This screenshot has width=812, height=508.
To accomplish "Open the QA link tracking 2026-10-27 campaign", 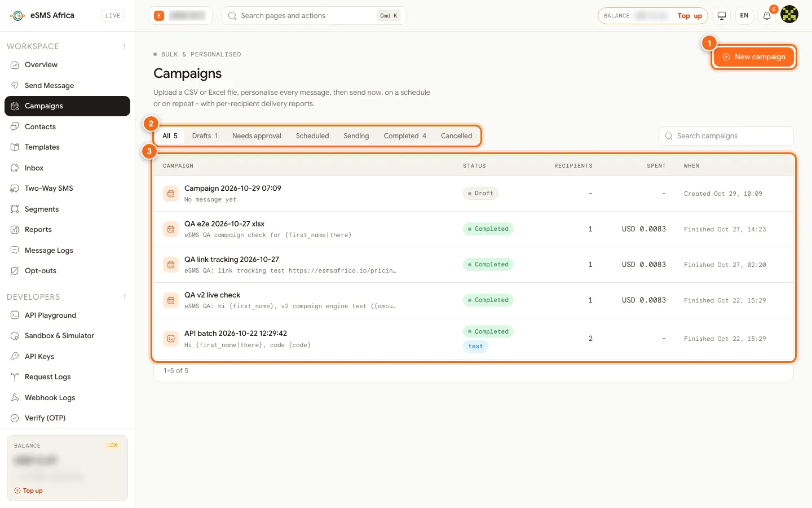I will (x=474, y=265).
